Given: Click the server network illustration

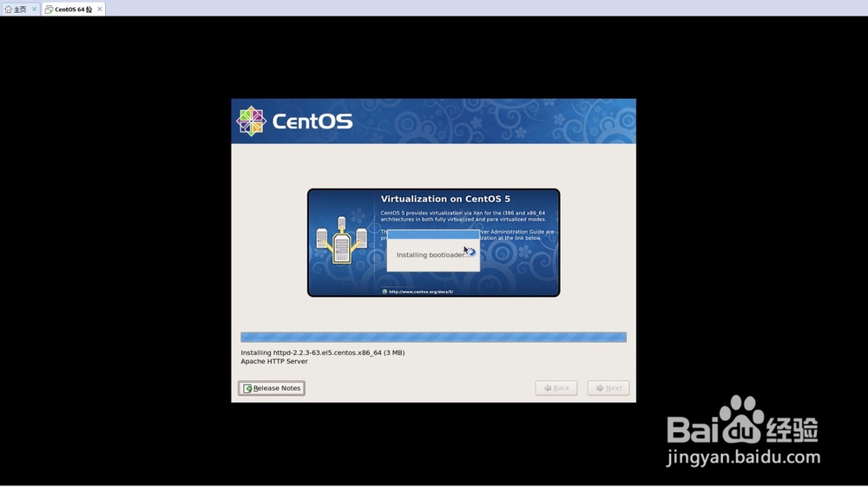Looking at the screenshot, I should click(341, 240).
